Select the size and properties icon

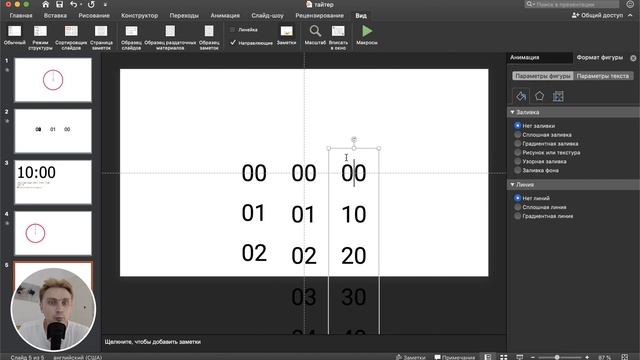point(558,96)
